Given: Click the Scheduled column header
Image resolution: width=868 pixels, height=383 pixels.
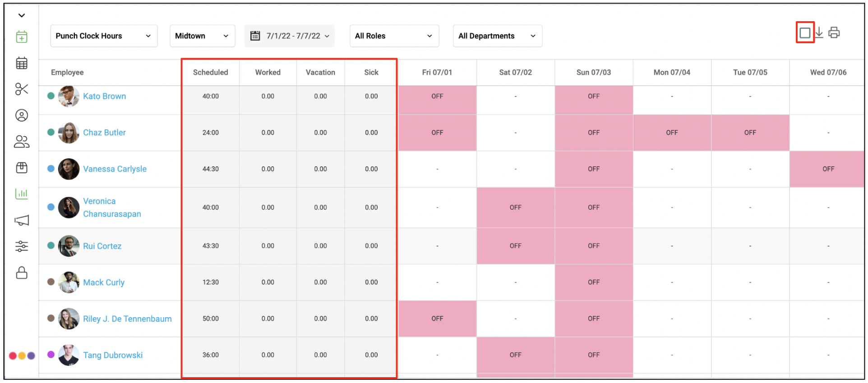Looking at the screenshot, I should 210,72.
